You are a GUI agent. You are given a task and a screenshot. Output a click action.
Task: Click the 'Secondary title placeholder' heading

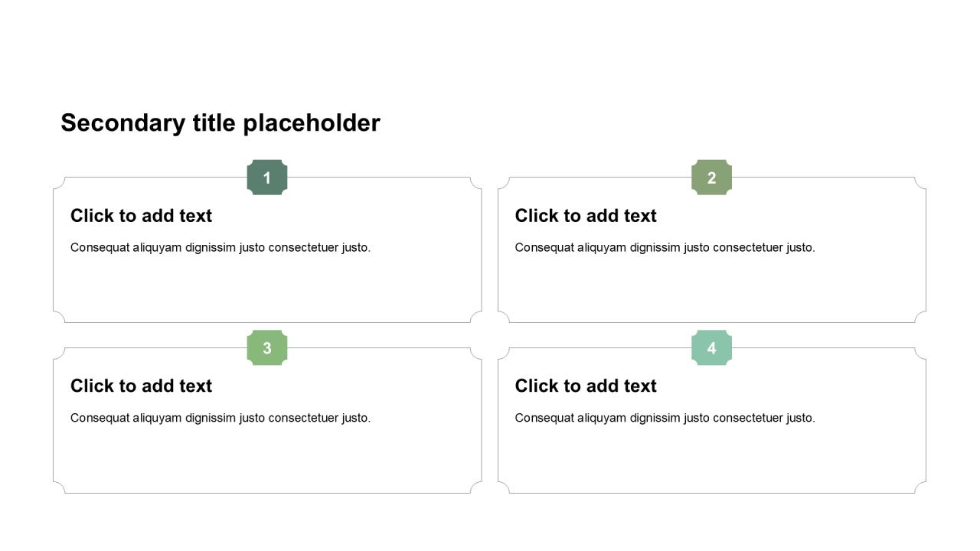click(220, 123)
